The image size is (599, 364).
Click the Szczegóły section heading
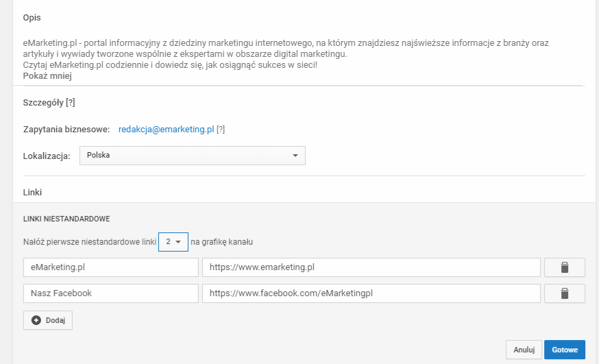(x=42, y=104)
